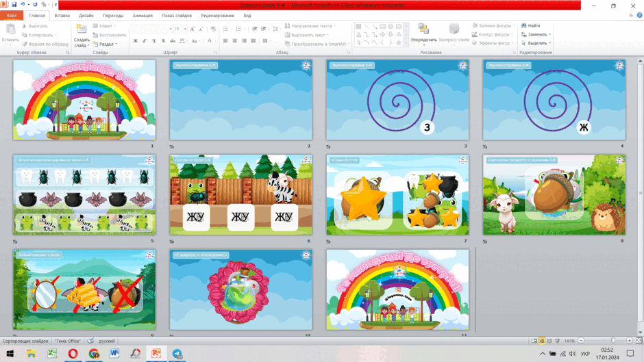This screenshot has height=362, width=644.
Task: Click the Создать слайд icon
Action: [82, 29]
